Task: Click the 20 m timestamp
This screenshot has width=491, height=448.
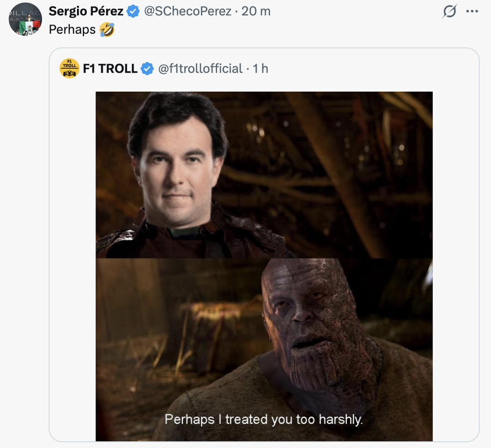Action: coord(256,11)
